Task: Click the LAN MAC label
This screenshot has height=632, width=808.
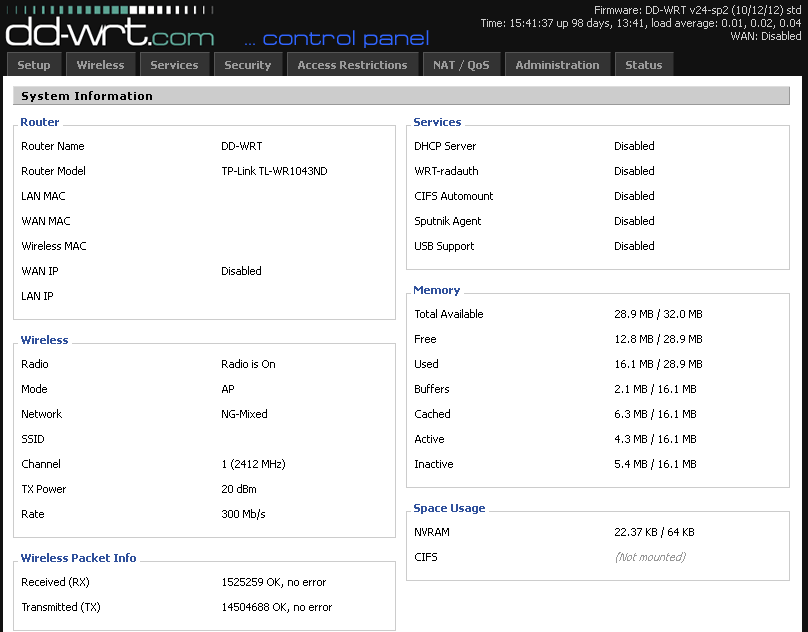Action: click(43, 196)
